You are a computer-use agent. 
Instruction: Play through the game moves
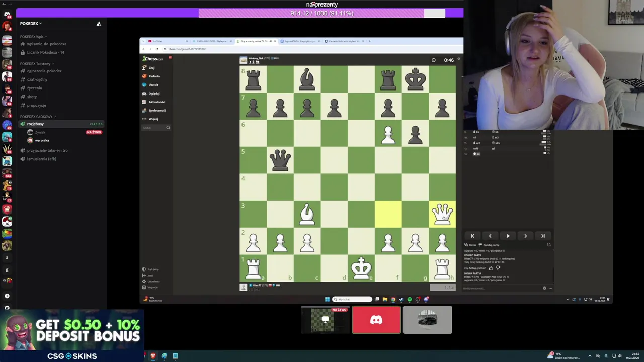point(508,236)
